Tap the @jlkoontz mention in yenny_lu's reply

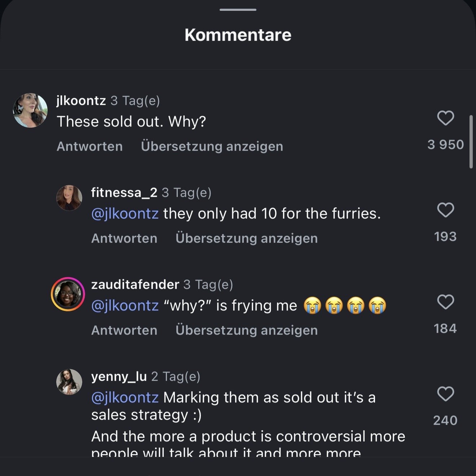125,397
